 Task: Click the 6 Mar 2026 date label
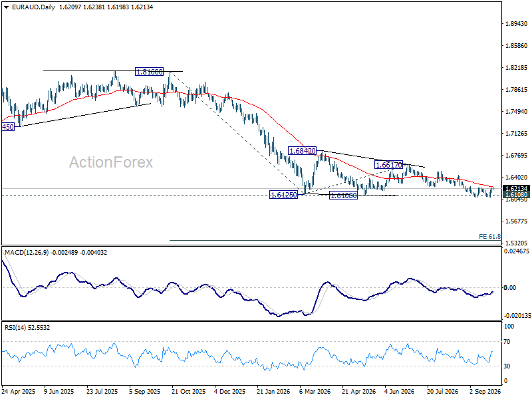[x=315, y=391]
